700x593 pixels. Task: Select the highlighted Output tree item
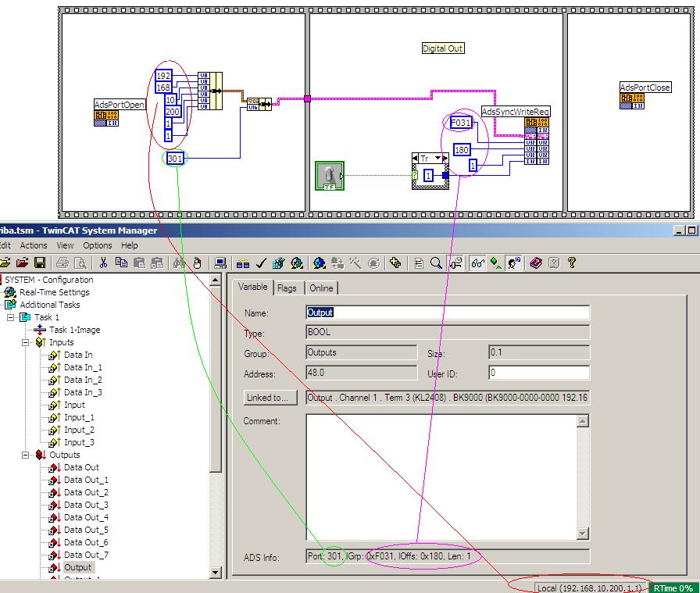click(x=77, y=567)
